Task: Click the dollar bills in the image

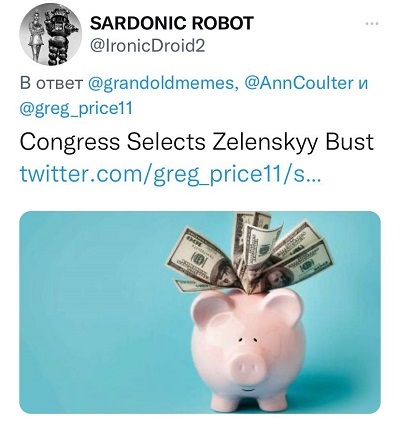Action: coord(250,253)
